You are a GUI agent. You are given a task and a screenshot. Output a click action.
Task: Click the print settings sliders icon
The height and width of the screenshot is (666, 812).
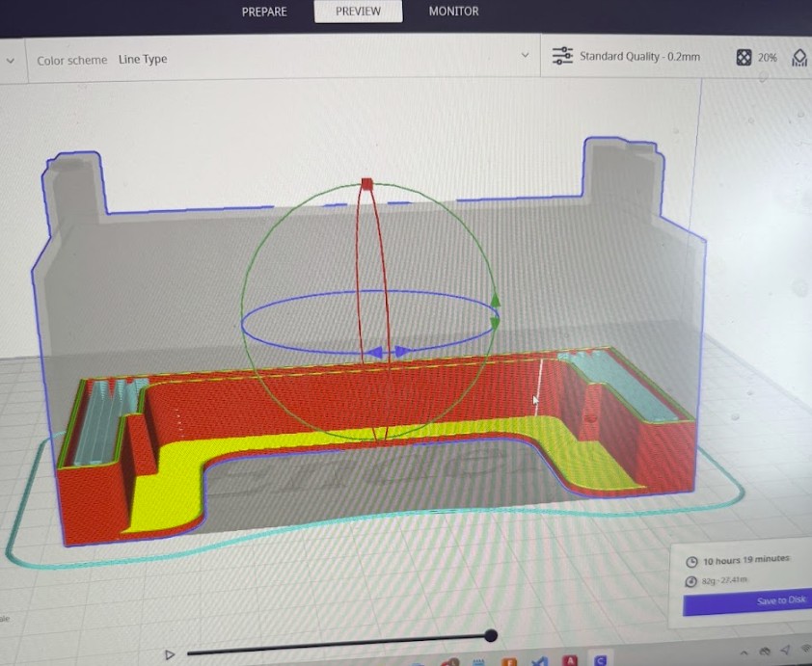(x=562, y=57)
